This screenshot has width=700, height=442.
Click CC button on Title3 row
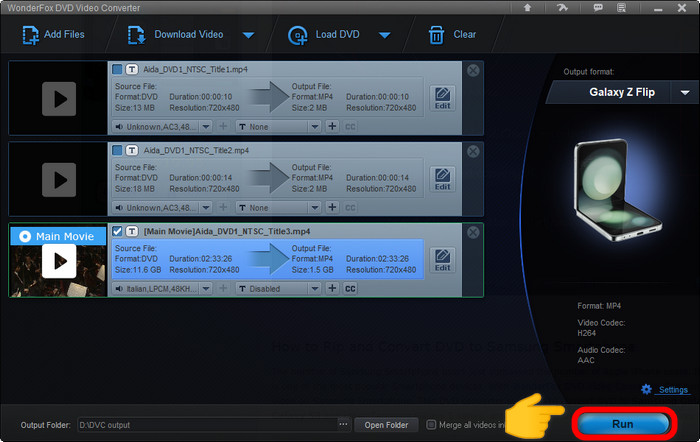[350, 289]
